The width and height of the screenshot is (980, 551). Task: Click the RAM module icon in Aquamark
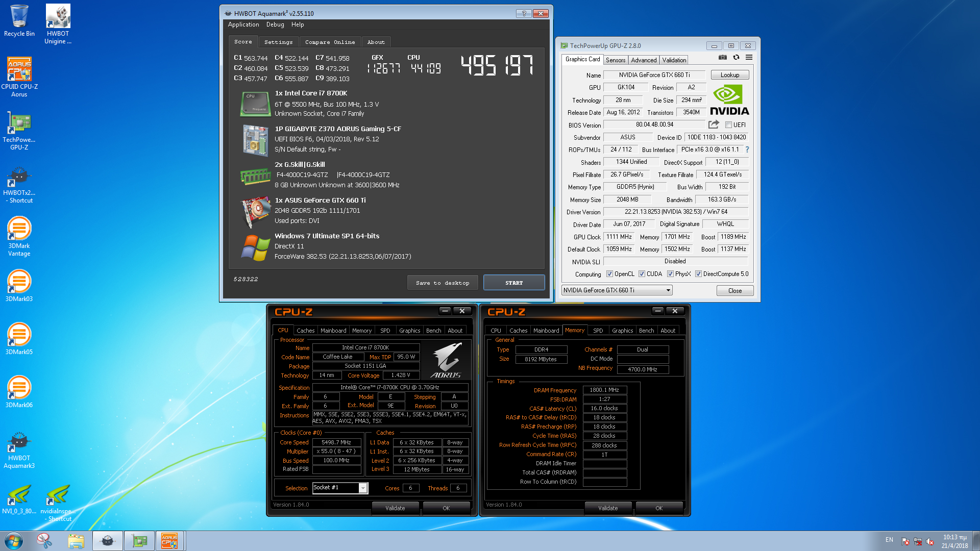point(255,177)
